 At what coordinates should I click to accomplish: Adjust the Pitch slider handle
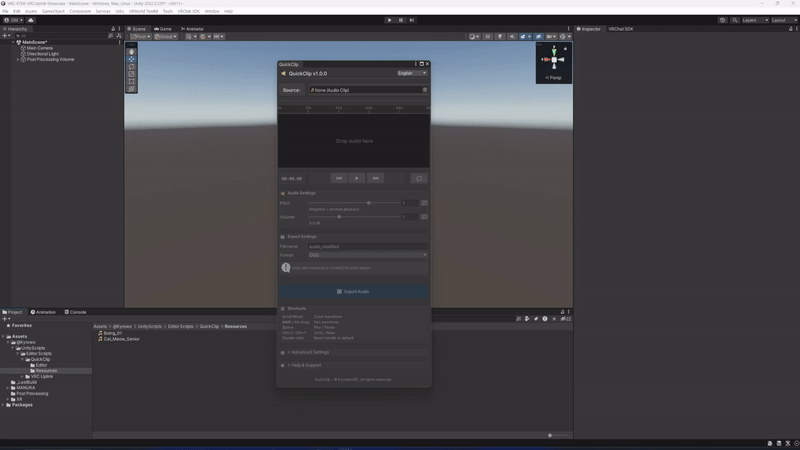point(368,203)
